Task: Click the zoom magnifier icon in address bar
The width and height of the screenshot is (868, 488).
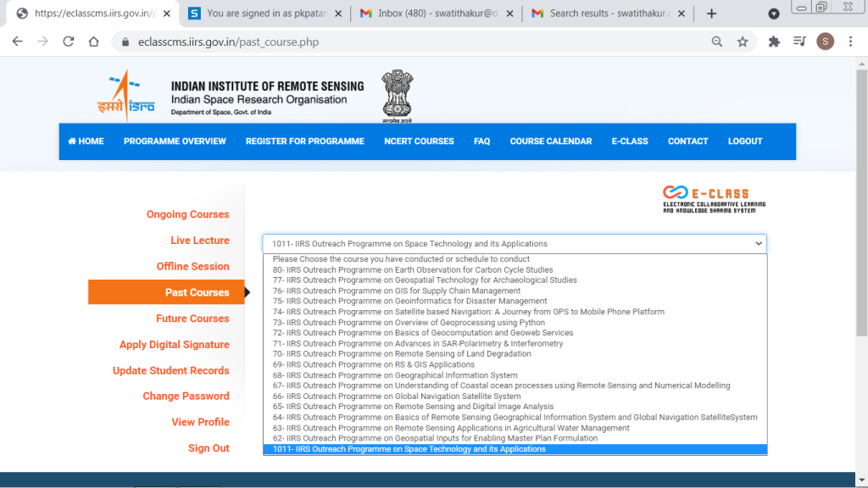Action: [717, 42]
